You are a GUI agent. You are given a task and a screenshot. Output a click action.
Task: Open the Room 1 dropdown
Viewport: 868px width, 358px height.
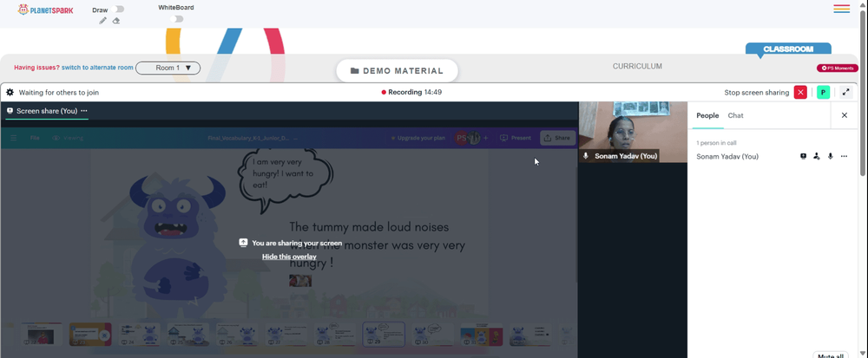coord(168,68)
